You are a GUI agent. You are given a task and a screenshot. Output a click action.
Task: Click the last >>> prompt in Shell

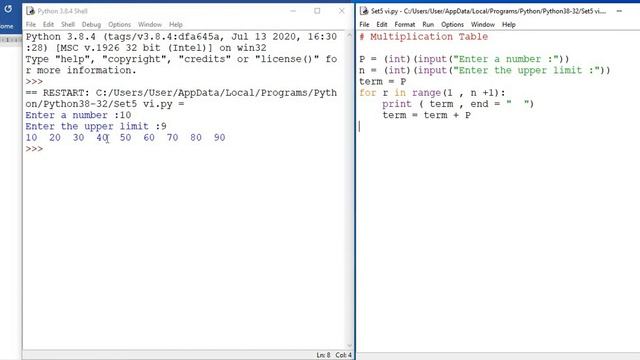[x=34, y=149]
